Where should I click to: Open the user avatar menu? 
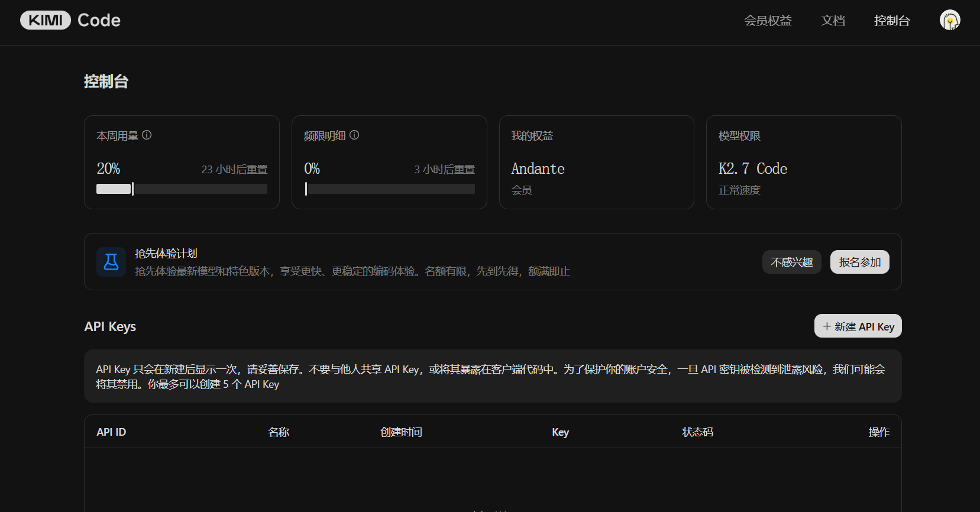(950, 20)
